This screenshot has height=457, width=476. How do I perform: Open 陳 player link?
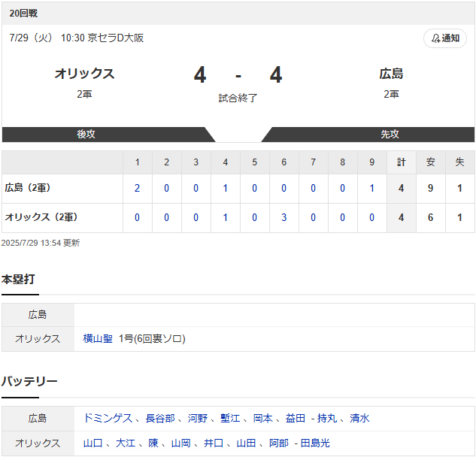coord(153,443)
